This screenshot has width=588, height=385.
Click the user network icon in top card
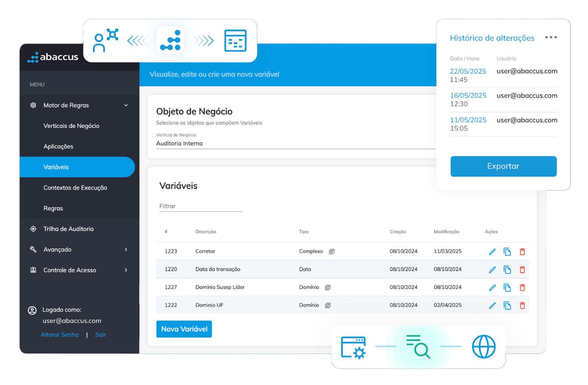click(105, 40)
